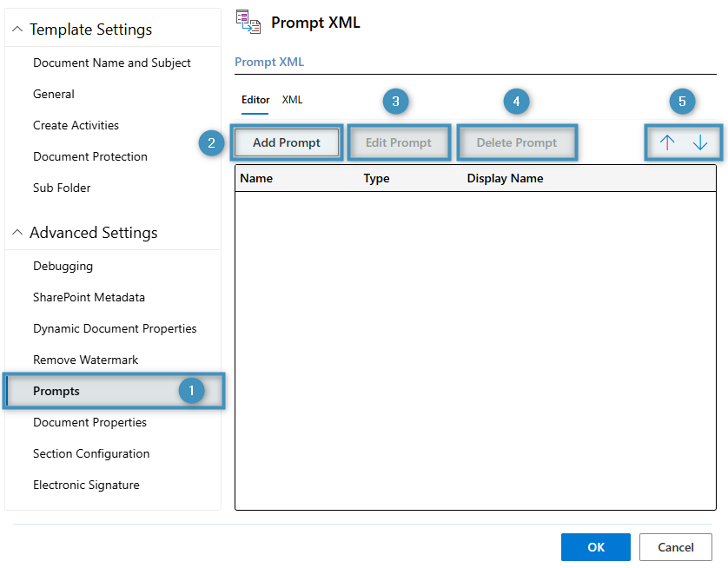Select the Debugging settings entry
728x568 pixels.
tap(62, 266)
